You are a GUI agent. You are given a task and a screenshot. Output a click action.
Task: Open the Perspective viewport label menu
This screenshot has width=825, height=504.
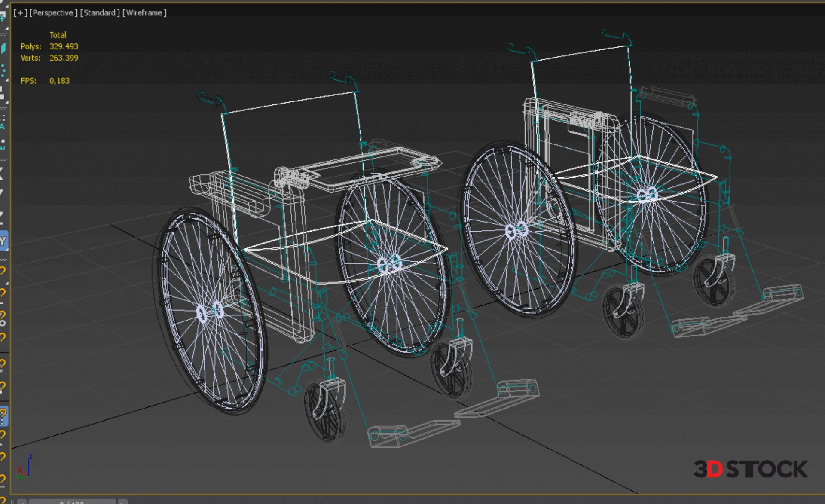[53, 13]
